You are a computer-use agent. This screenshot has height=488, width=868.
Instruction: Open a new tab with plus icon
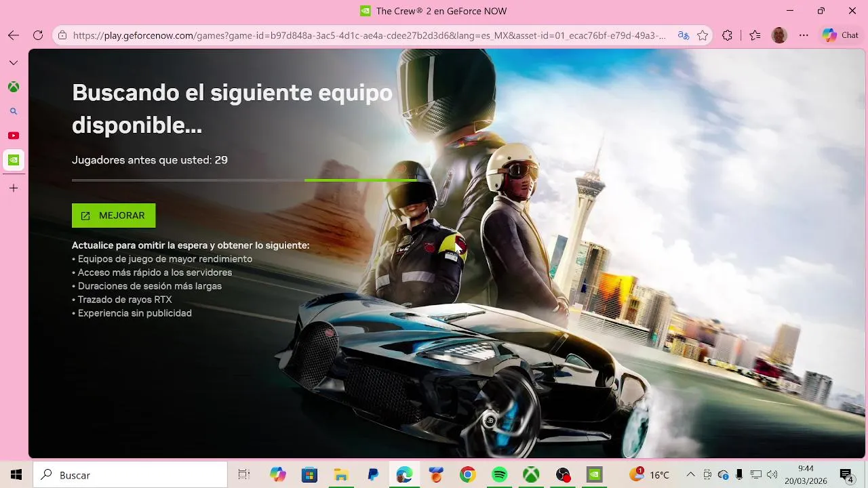click(14, 188)
